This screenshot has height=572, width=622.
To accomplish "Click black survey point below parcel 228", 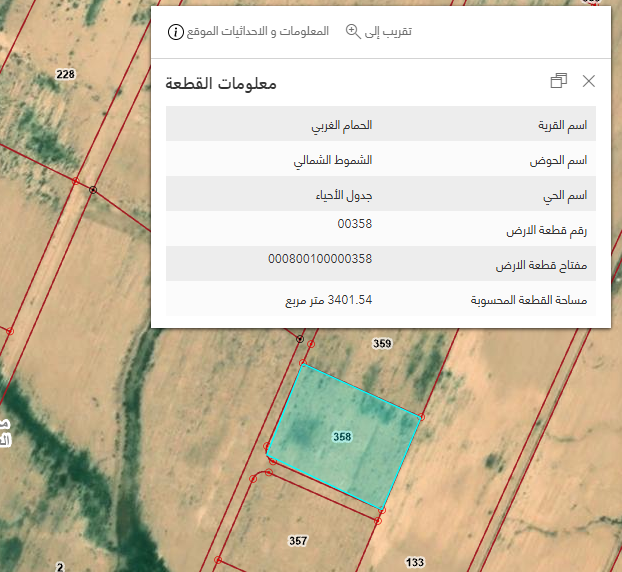I will (93, 190).
